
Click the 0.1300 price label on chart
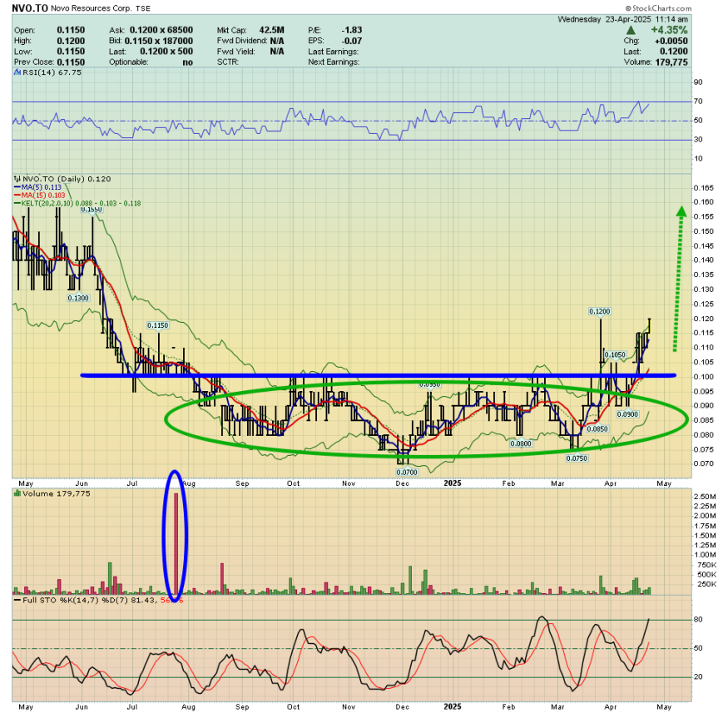pos(78,298)
